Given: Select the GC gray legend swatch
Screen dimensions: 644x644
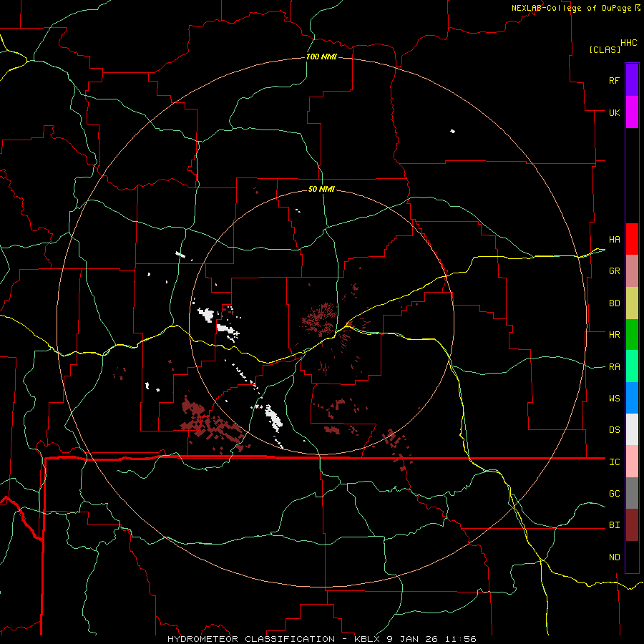Looking at the screenshot, I should point(632,493).
